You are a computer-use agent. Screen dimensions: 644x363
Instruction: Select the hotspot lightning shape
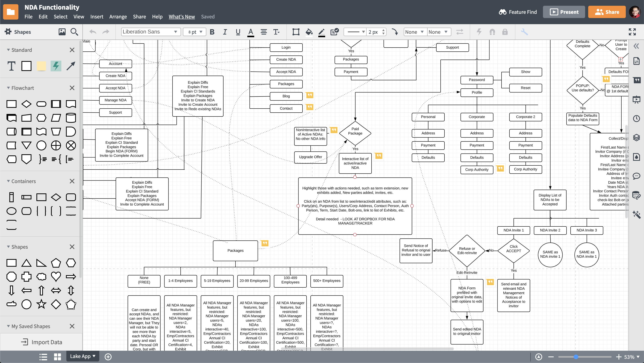[56, 66]
